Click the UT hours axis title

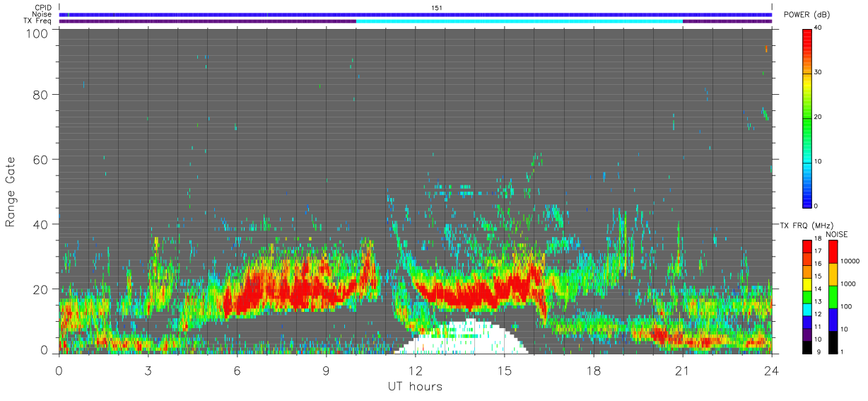415,386
